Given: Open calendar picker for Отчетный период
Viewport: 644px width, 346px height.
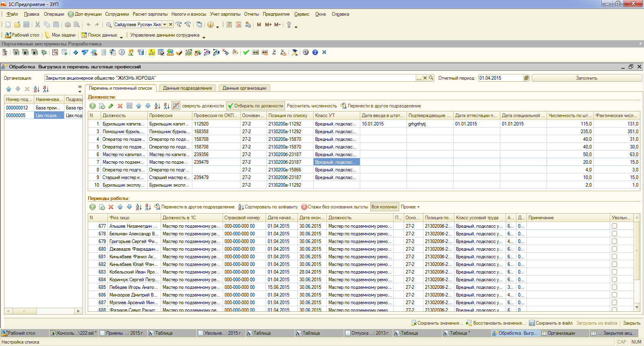Looking at the screenshot, I should tap(526, 78).
